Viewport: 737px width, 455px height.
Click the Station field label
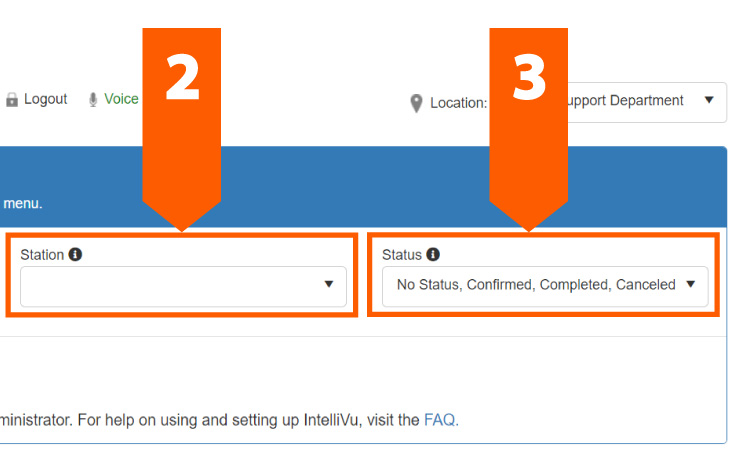point(42,255)
